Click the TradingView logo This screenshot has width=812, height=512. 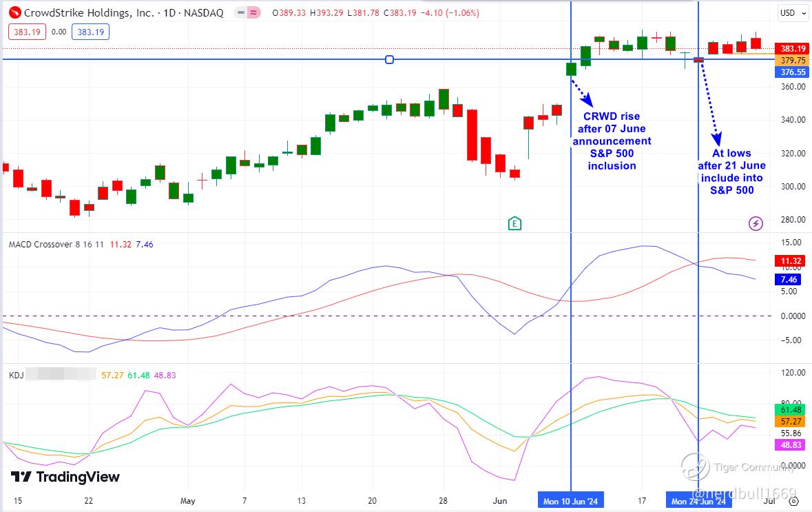point(65,477)
